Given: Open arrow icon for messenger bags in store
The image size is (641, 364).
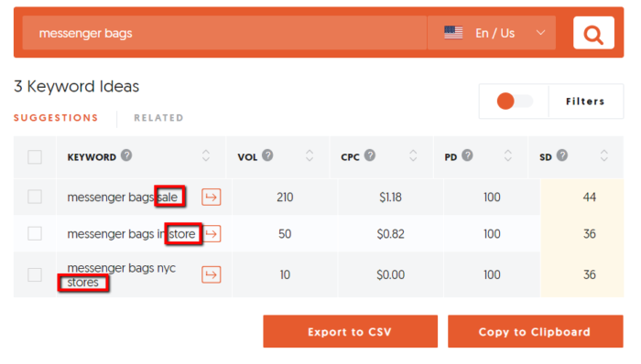Looking at the screenshot, I should click(212, 234).
